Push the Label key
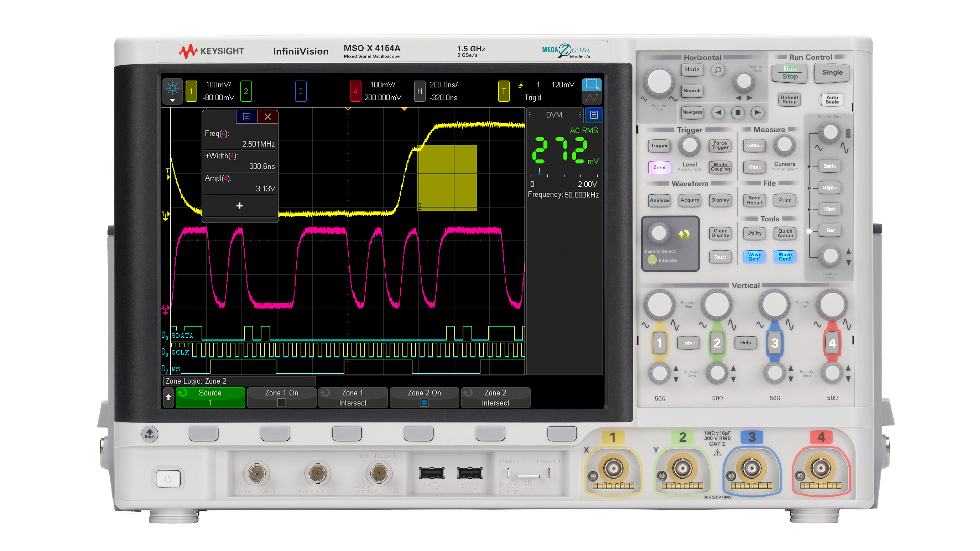 click(x=688, y=343)
